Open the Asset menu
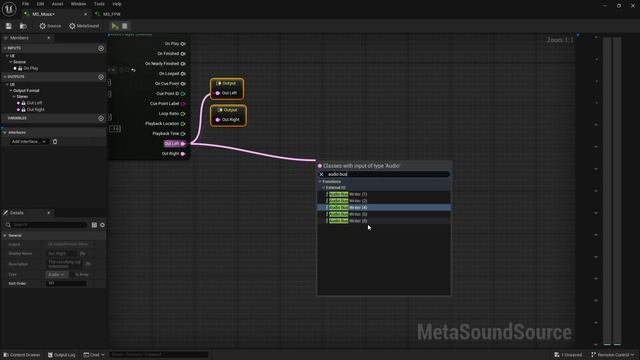This screenshot has width=640, height=360. point(57,4)
